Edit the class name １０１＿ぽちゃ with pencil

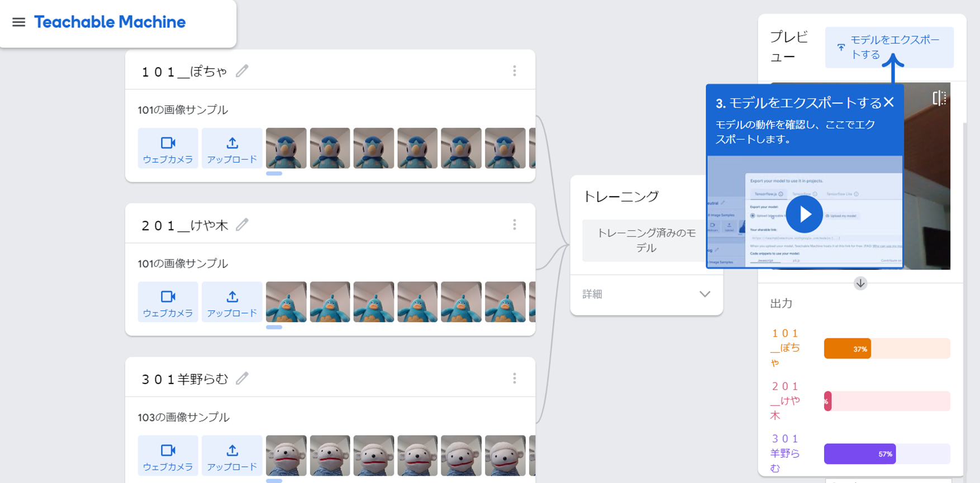click(x=242, y=71)
